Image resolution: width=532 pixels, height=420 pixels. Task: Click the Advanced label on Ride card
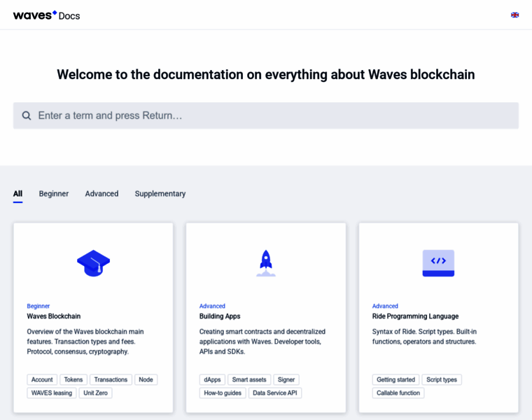coord(385,306)
